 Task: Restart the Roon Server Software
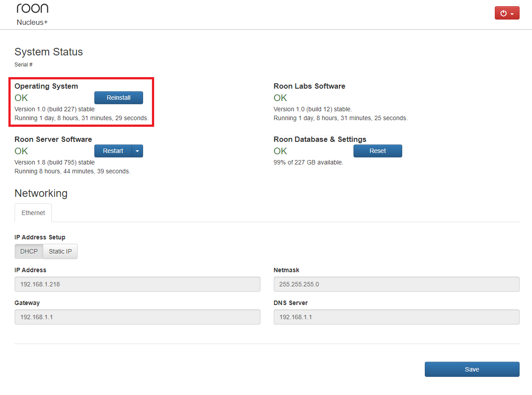point(113,151)
